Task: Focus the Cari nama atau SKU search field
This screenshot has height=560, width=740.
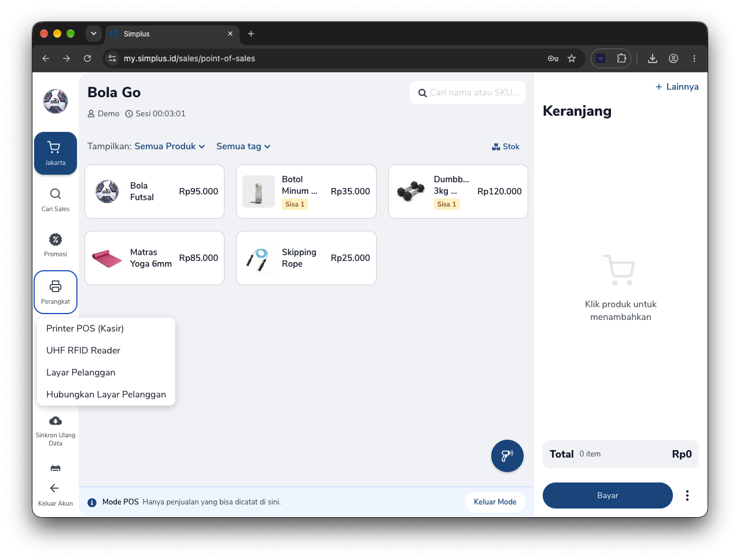Action: tap(467, 93)
